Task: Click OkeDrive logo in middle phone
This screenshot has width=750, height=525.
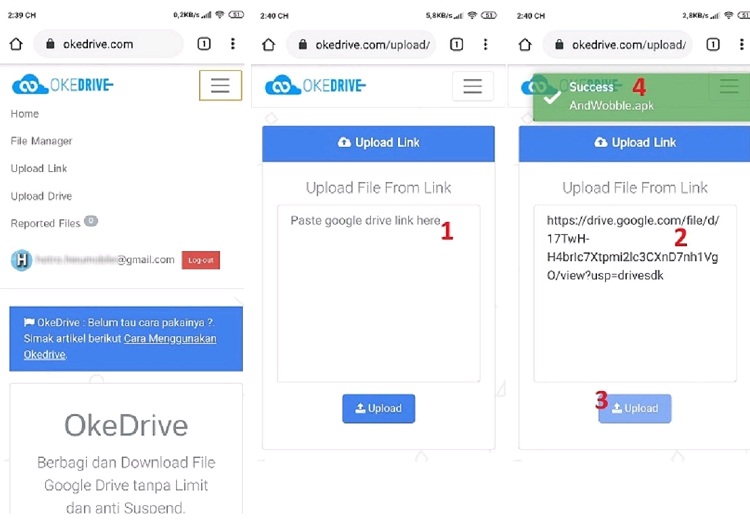Action: coord(315,85)
